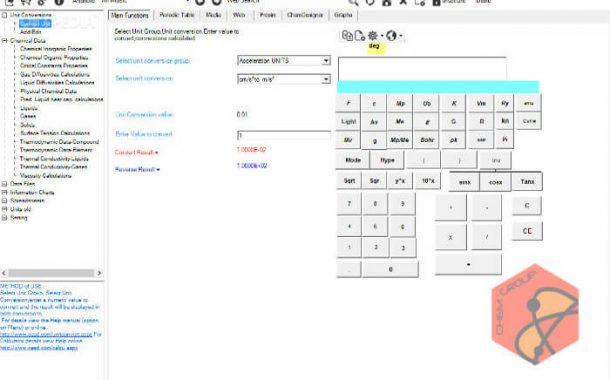
Task: Click the Sqrt calculator button
Action: click(349, 180)
